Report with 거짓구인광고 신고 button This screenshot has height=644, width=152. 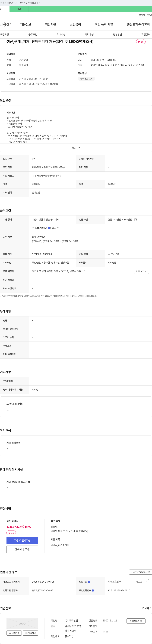141,572
